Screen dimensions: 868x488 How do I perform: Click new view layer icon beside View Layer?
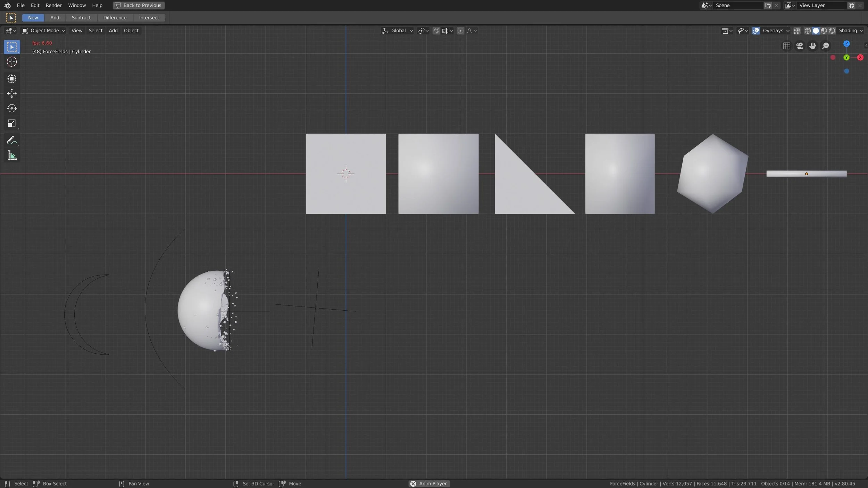click(851, 5)
